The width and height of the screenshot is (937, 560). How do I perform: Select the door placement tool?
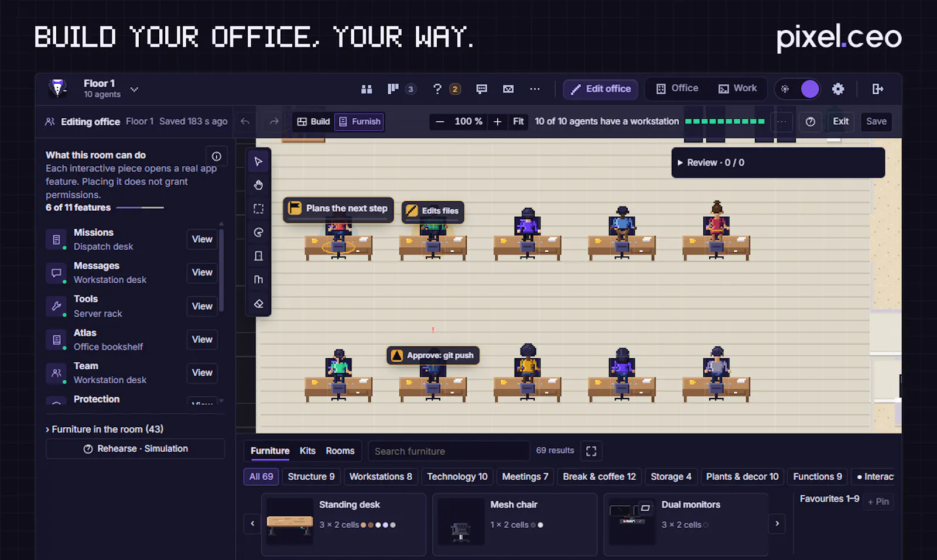tap(258, 256)
